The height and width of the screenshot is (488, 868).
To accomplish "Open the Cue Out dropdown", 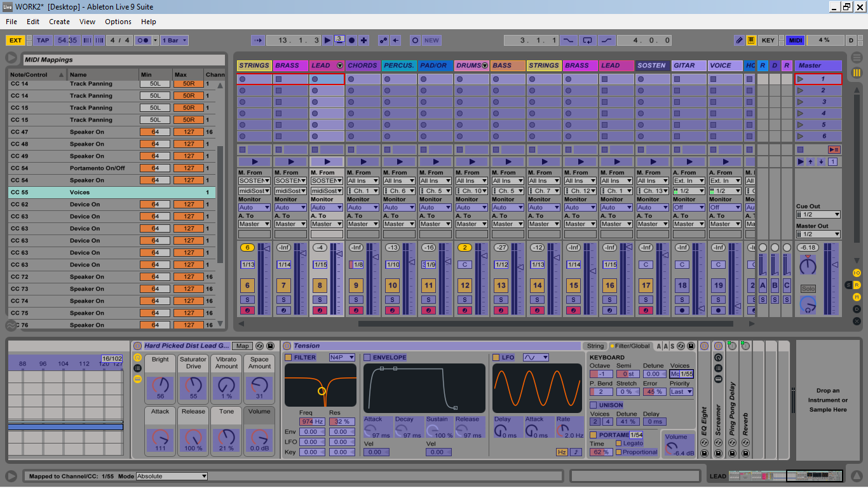I will [818, 215].
